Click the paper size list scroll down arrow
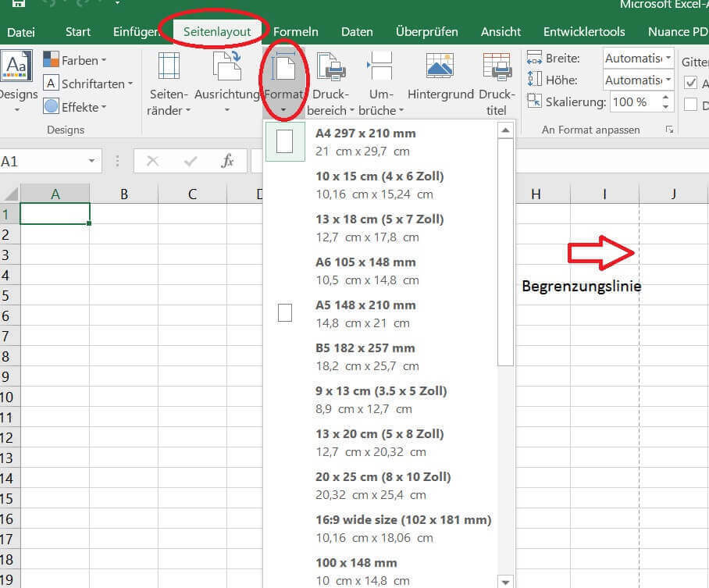The height and width of the screenshot is (588, 709). [505, 581]
